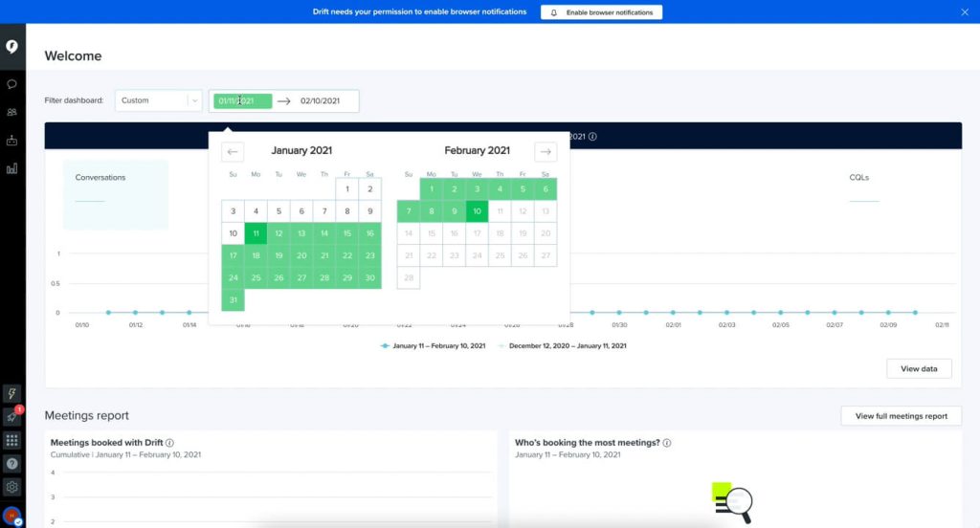The height and width of the screenshot is (528, 980).
Task: Select the CQLs metric tab
Action: pos(859,178)
